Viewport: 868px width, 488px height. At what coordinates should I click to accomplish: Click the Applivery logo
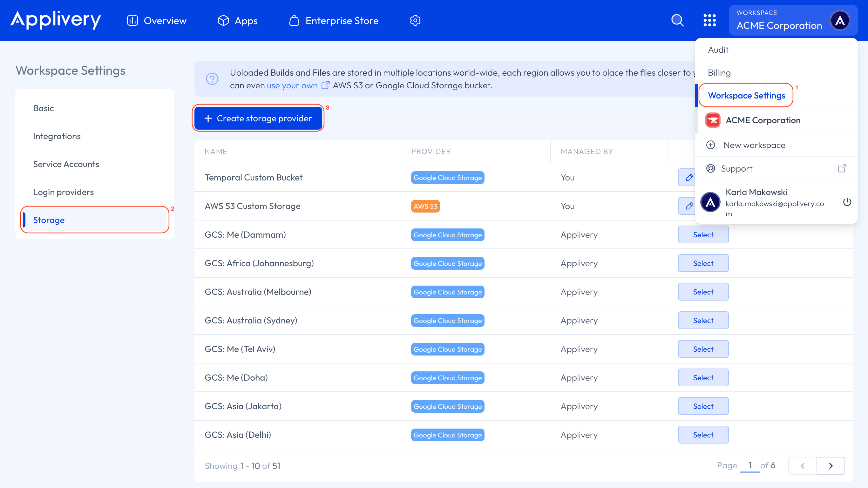click(x=56, y=20)
